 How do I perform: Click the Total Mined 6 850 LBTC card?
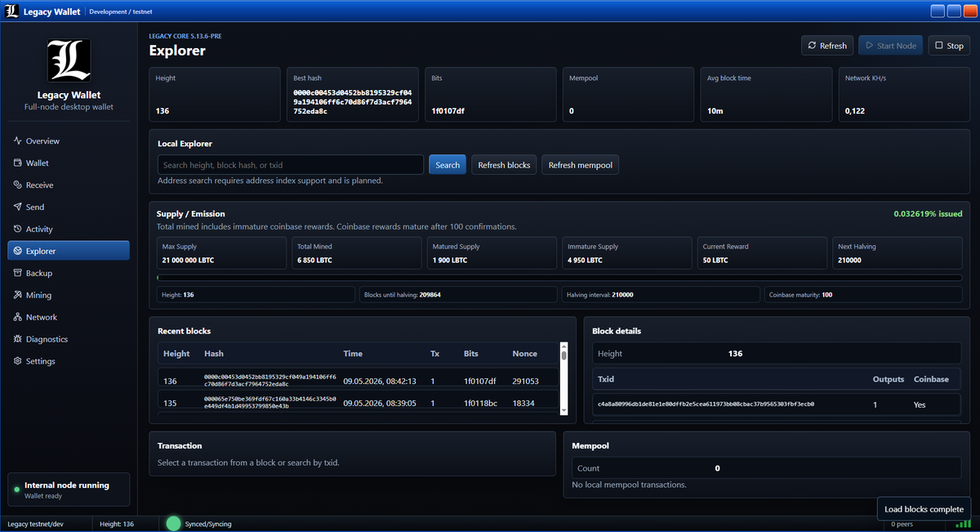click(358, 253)
